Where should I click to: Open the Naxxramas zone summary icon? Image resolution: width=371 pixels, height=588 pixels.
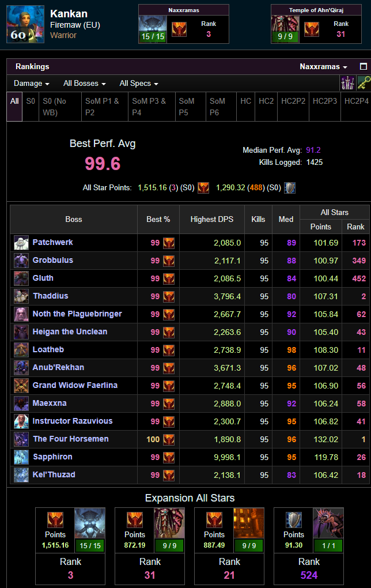click(153, 29)
